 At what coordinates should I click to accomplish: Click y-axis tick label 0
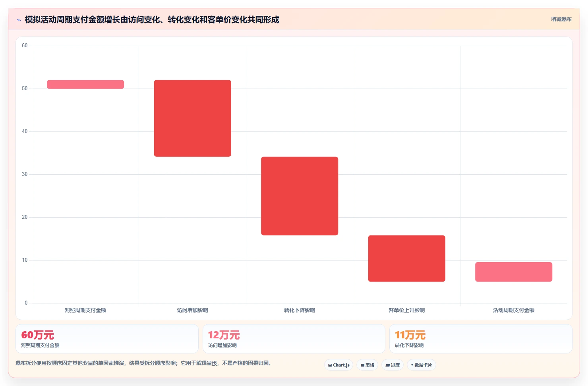click(26, 303)
